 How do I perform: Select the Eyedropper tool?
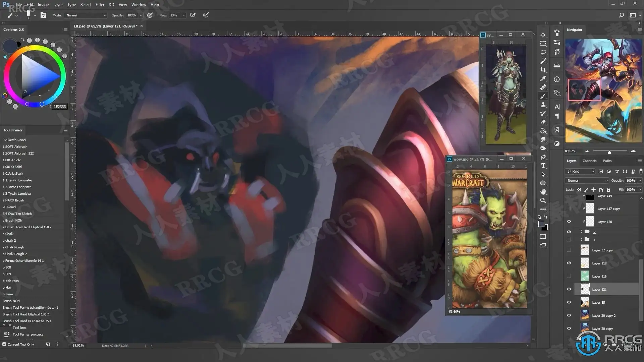[543, 78]
